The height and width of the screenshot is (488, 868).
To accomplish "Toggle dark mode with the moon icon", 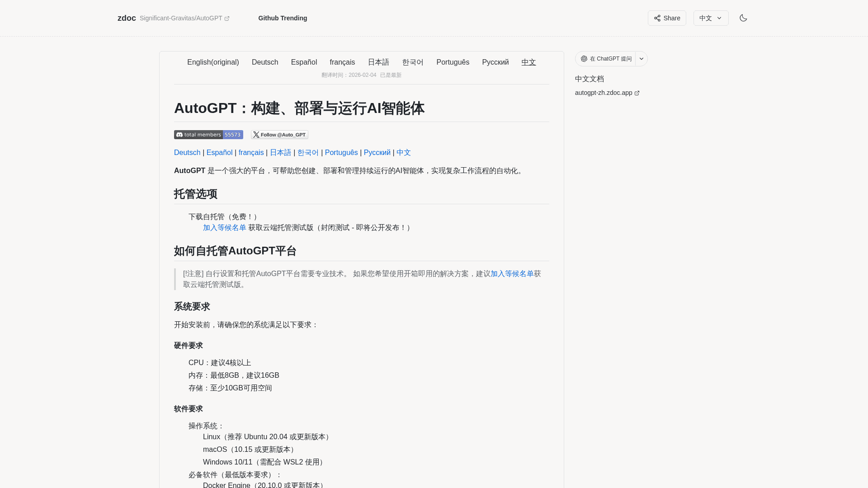I will point(743,18).
